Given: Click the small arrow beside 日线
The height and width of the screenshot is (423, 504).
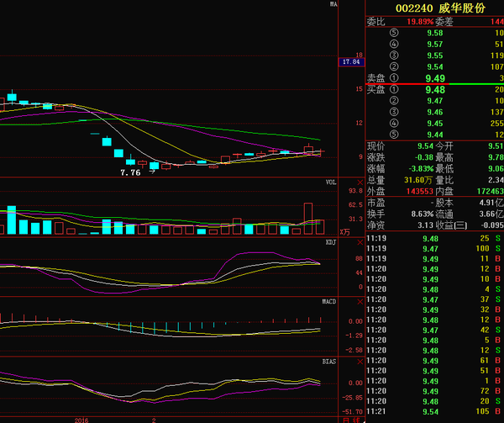Looking at the screenshot, I should [x=363, y=420].
